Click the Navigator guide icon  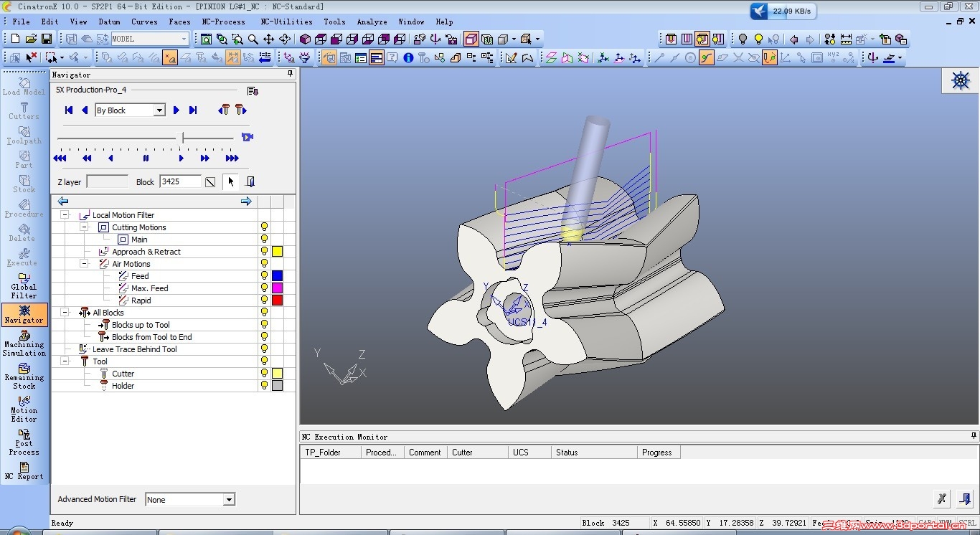[24, 315]
